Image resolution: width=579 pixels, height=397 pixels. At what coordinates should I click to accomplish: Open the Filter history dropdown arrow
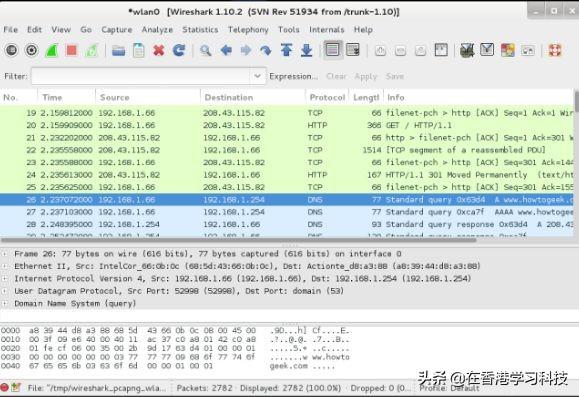(x=257, y=76)
